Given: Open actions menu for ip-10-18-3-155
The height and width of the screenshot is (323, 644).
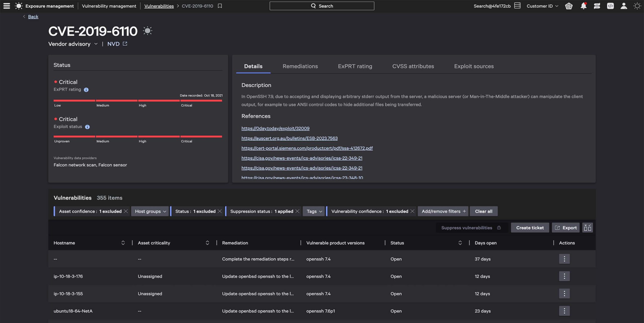Looking at the screenshot, I should pos(564,294).
